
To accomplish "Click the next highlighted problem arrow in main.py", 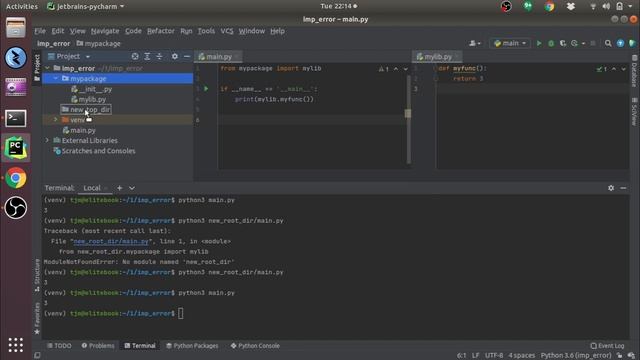I will 406,69.
